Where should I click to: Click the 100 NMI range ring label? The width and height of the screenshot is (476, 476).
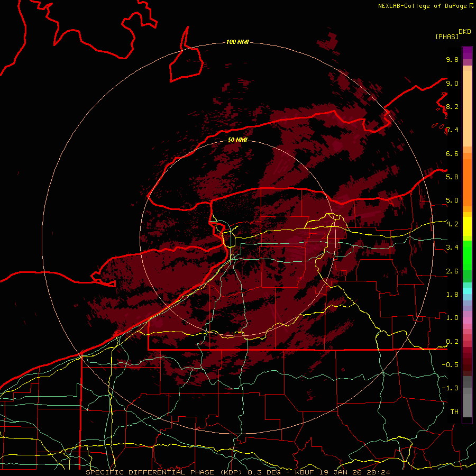click(x=237, y=42)
